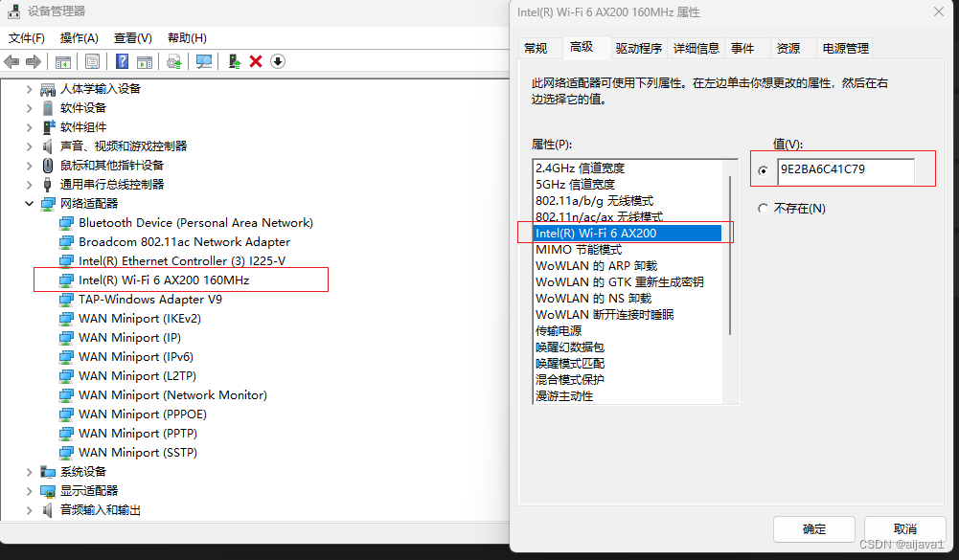Click the Back navigation arrow in Device Manager
This screenshot has width=959, height=560.
pos(11,61)
